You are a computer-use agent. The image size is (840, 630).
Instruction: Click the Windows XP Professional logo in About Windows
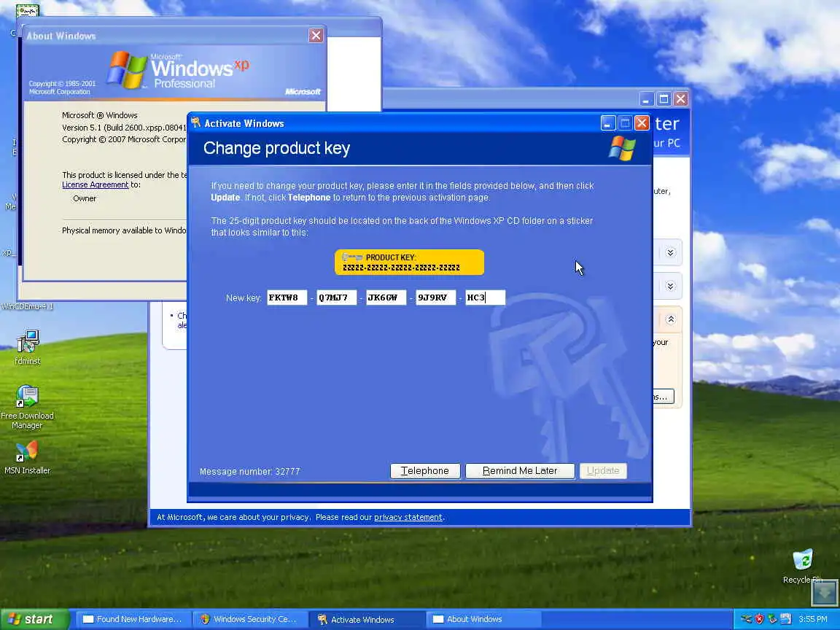pos(178,70)
